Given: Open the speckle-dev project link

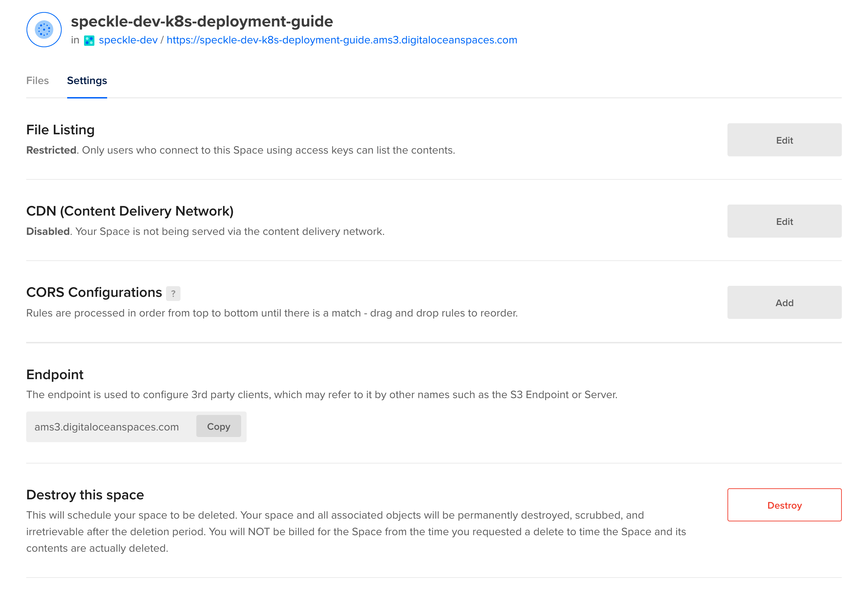Looking at the screenshot, I should tap(128, 40).
